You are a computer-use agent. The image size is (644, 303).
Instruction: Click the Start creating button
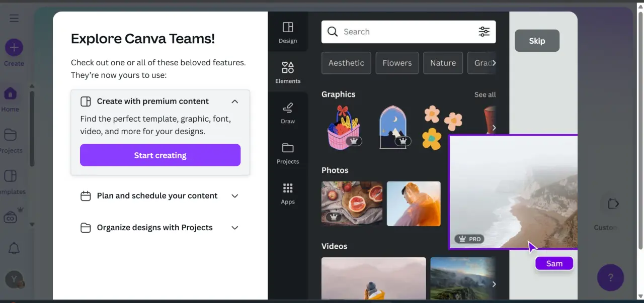click(160, 155)
